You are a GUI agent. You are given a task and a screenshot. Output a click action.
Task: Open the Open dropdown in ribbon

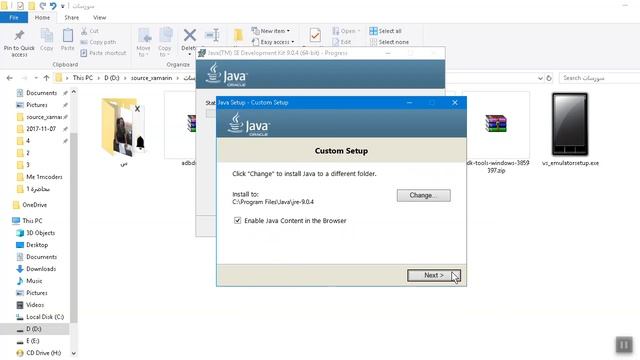point(346,31)
